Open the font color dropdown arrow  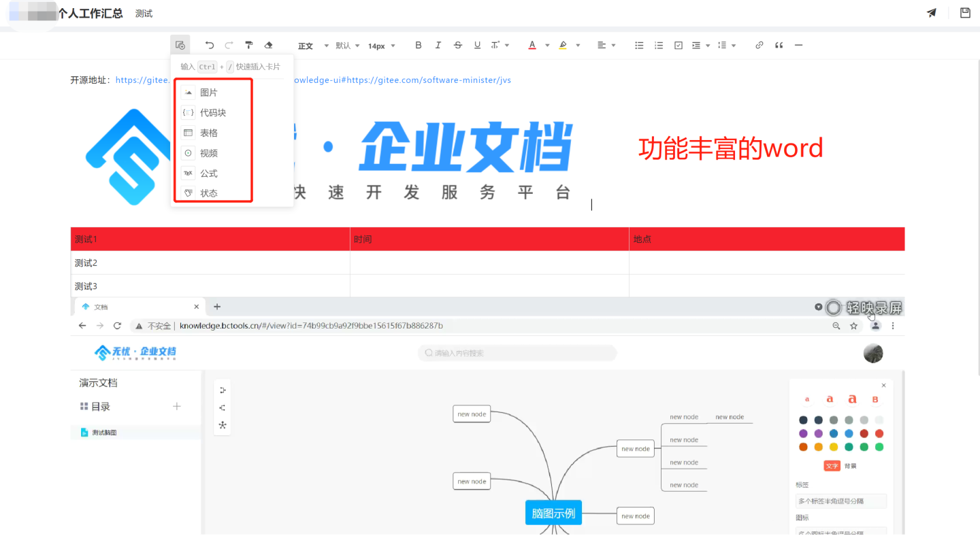[547, 46]
